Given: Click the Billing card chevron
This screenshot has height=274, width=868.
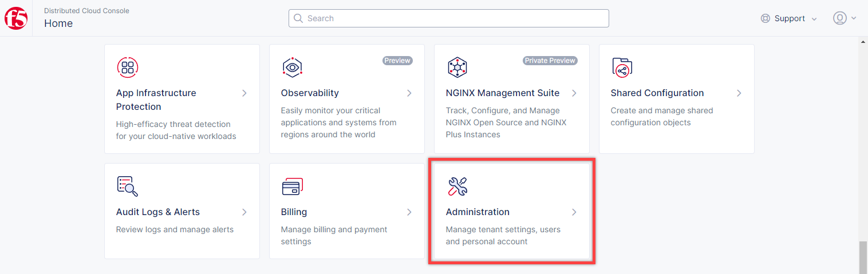Looking at the screenshot, I should point(409,212).
